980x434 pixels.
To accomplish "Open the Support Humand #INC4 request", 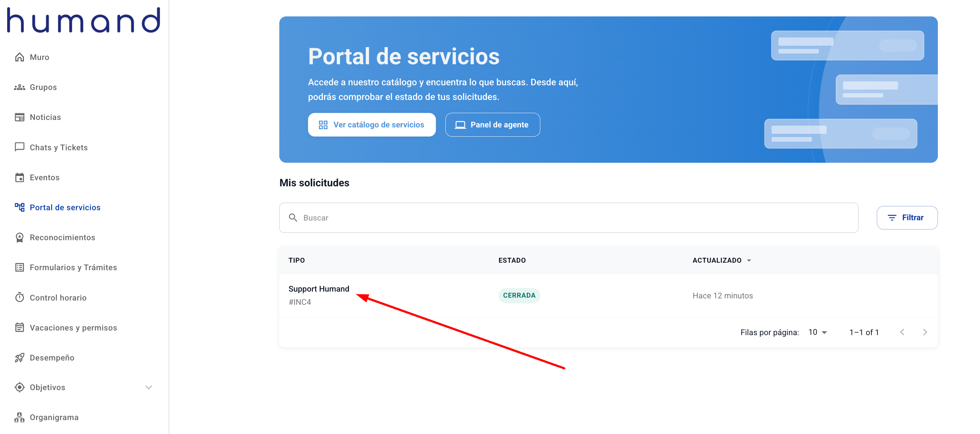I will (319, 289).
